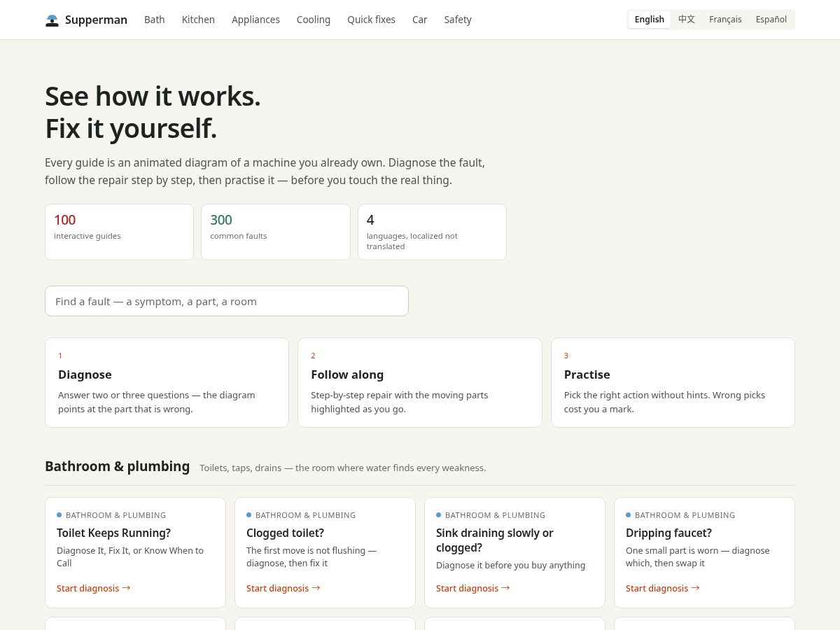Open Quick fixes in the navigation
Viewport: 840px width, 630px height.
coord(371,20)
